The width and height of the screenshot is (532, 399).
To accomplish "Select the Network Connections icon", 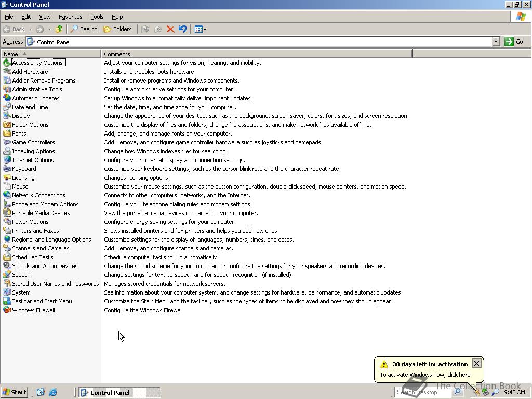I will click(7, 195).
